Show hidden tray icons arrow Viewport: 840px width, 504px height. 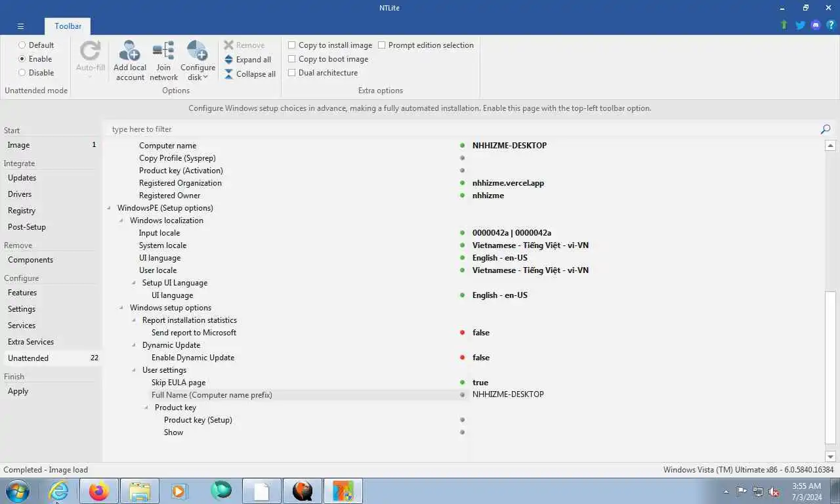(x=726, y=492)
